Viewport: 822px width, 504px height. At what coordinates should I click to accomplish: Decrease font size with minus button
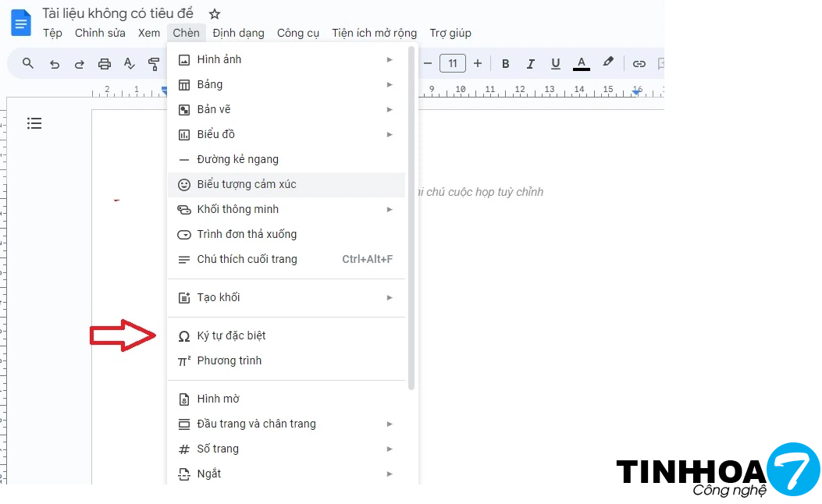(427, 64)
